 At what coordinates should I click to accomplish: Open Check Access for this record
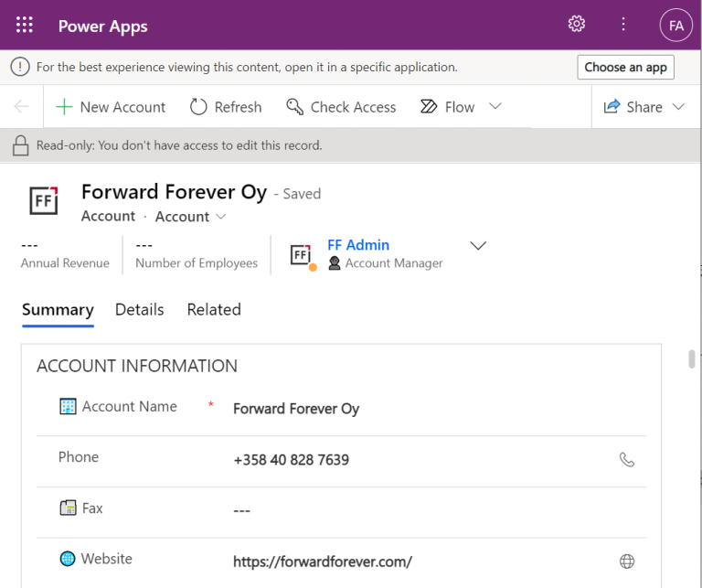click(x=341, y=107)
